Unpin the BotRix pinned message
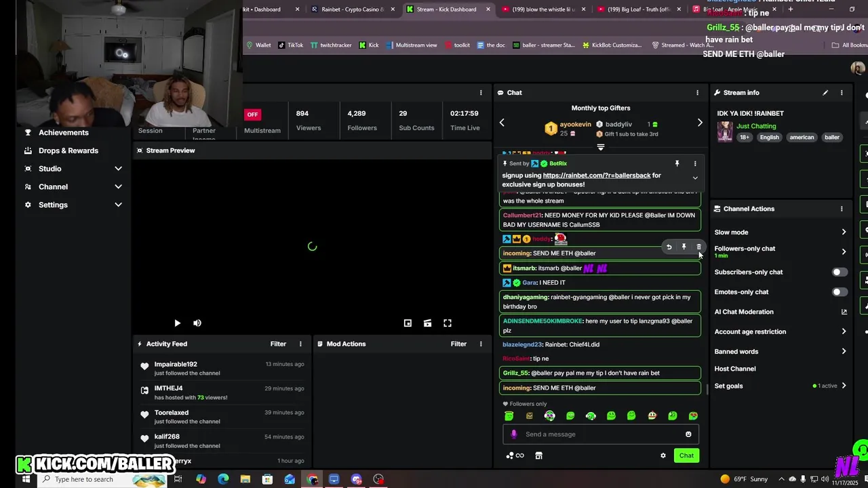 pos(677,163)
